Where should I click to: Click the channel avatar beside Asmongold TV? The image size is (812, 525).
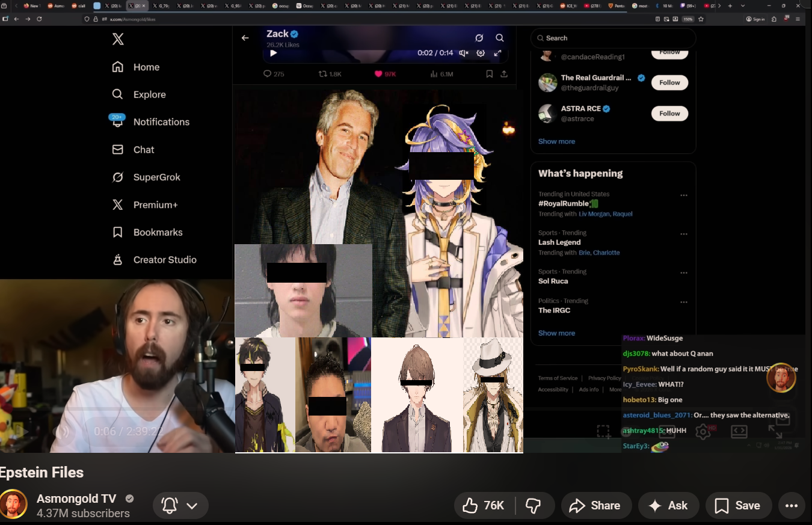tap(14, 505)
